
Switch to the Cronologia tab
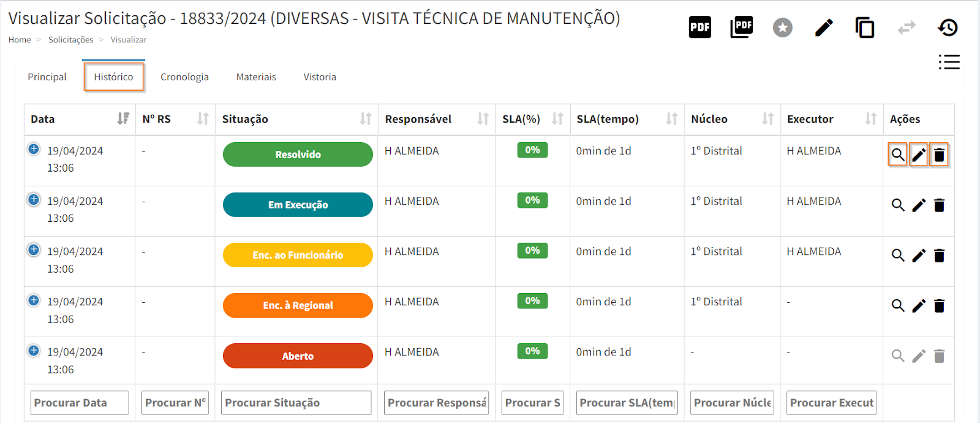coord(184,77)
